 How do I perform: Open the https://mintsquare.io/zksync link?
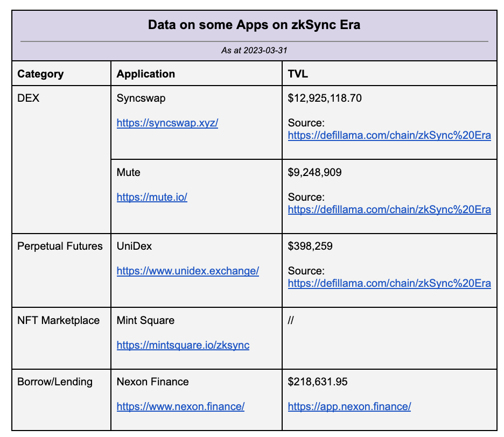[183, 345]
